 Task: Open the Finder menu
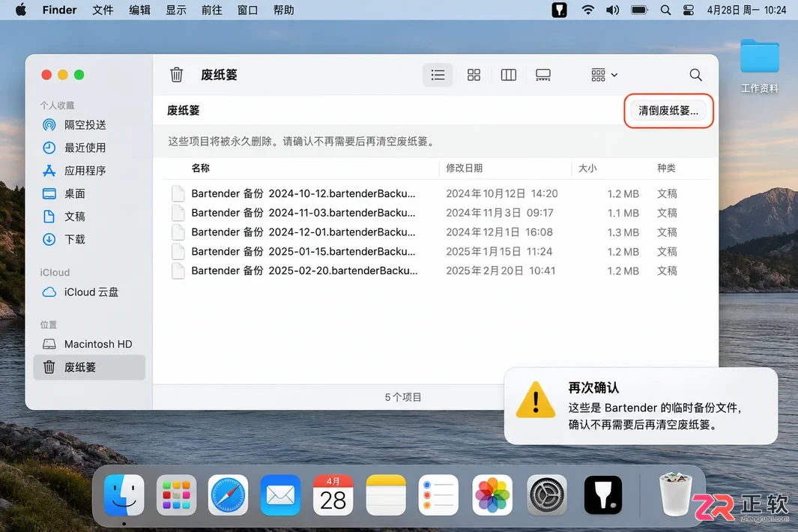click(x=59, y=10)
